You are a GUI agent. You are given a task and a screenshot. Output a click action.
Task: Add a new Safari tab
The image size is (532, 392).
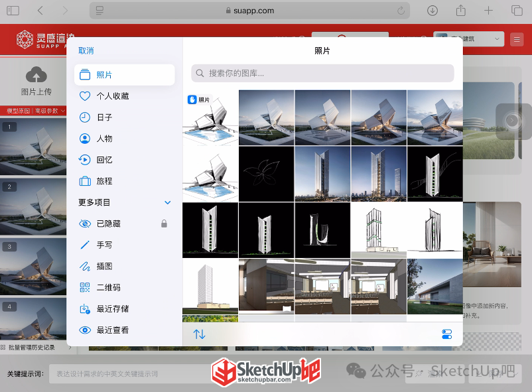click(488, 11)
